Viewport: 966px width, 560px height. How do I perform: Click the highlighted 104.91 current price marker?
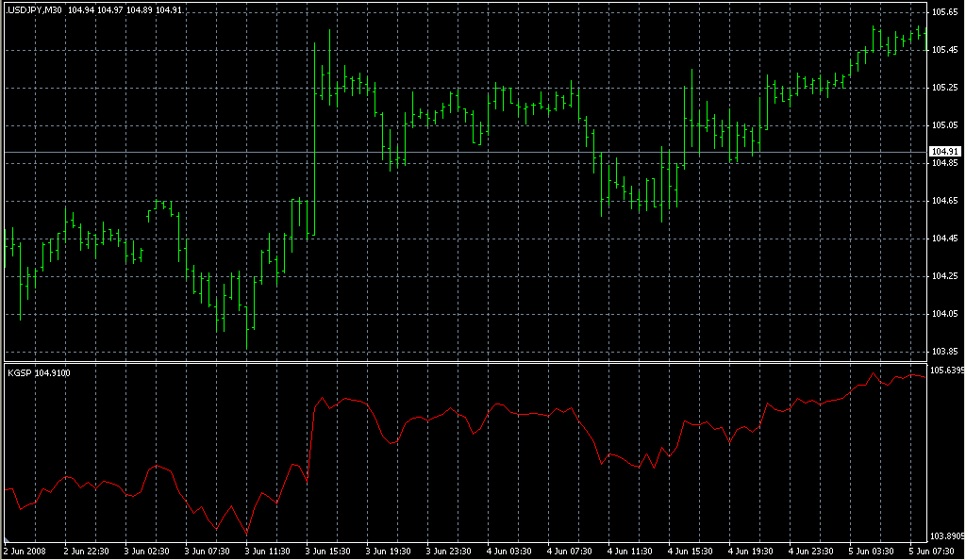[x=945, y=152]
